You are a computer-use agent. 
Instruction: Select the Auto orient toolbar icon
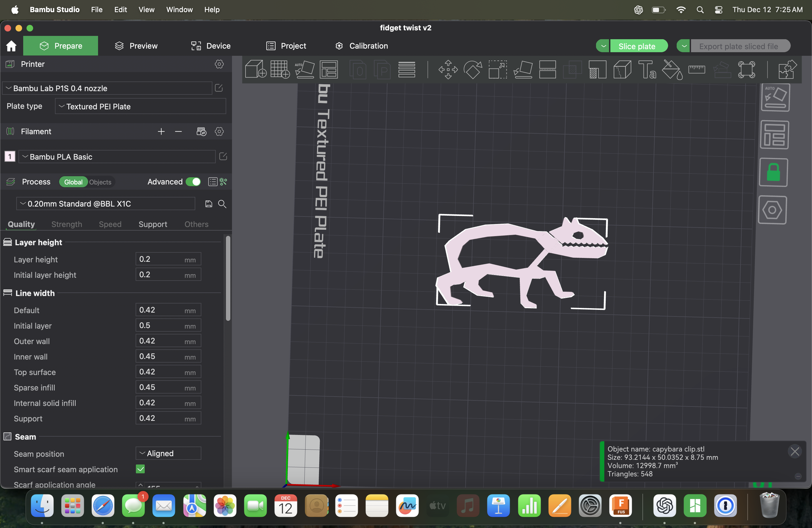coord(304,69)
